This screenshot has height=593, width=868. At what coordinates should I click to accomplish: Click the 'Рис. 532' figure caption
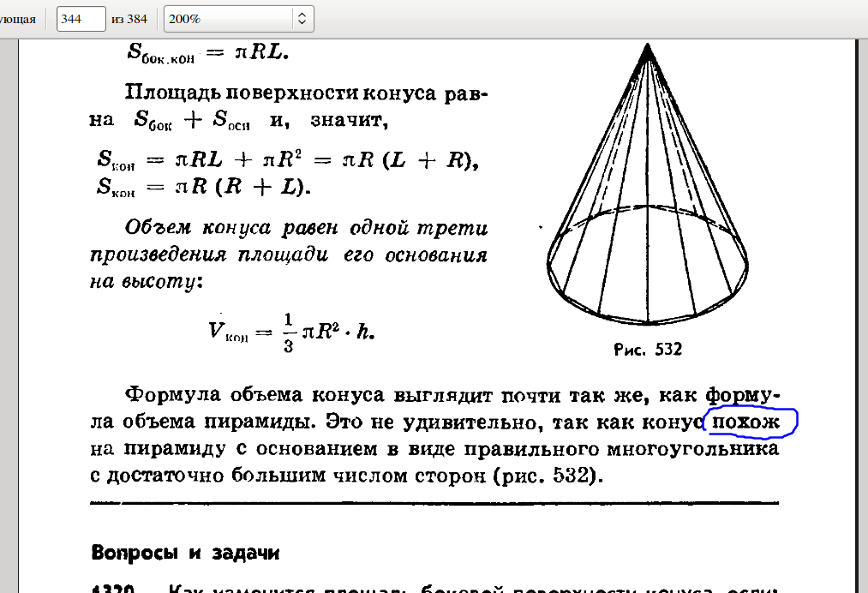click(648, 350)
